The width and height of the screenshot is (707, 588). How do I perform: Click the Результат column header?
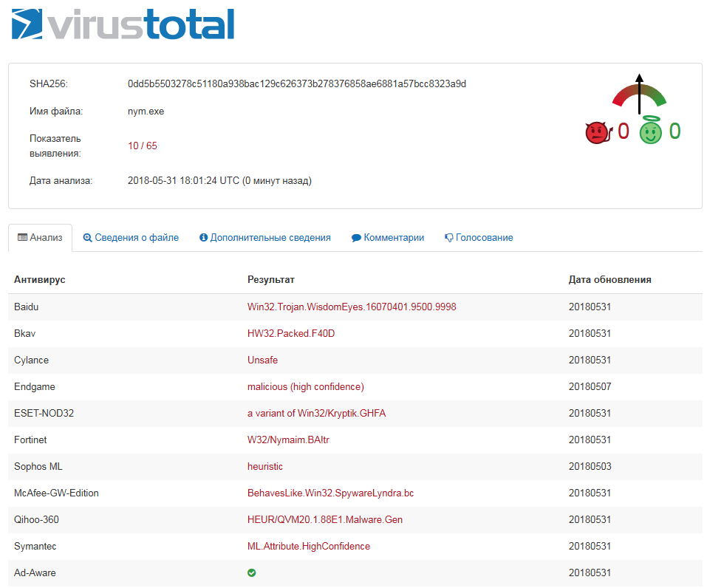(271, 279)
